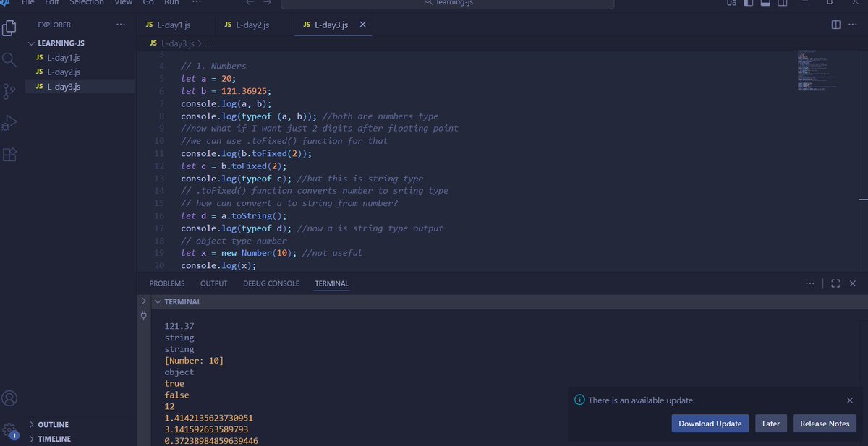Close the L-day3.js editor tab
The image size is (868, 446).
363,25
